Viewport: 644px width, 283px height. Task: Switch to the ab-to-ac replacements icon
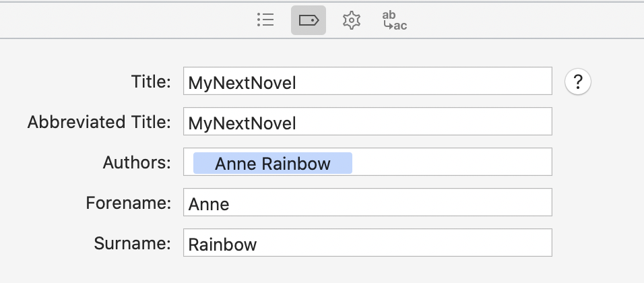[395, 20]
